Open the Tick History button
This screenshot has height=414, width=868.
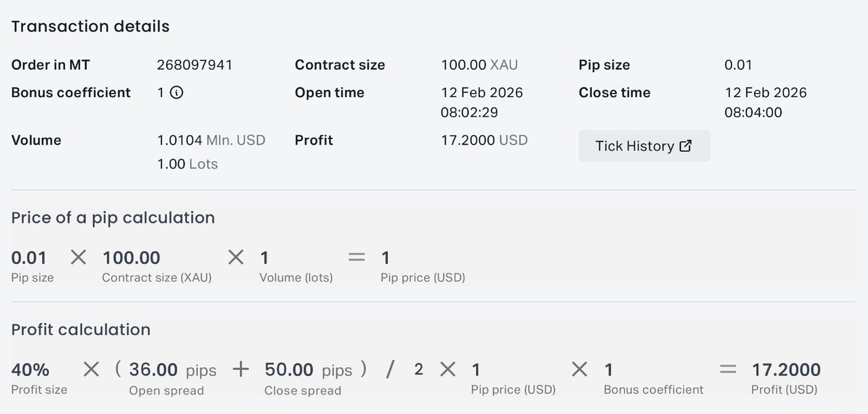pos(644,146)
